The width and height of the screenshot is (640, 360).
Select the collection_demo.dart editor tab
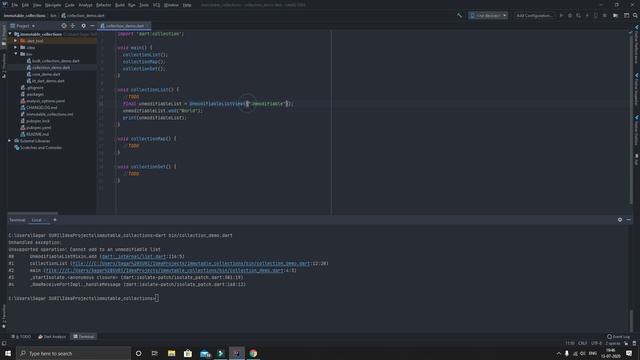click(x=123, y=26)
